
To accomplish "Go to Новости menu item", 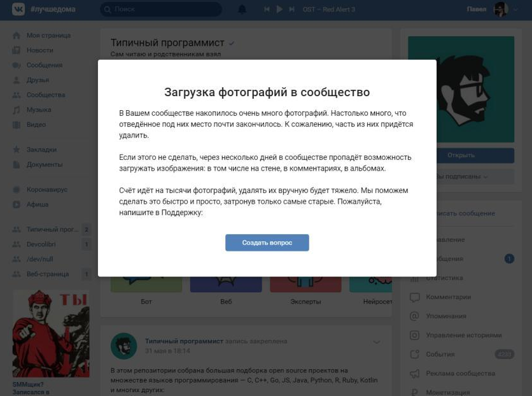I will 39,50.
